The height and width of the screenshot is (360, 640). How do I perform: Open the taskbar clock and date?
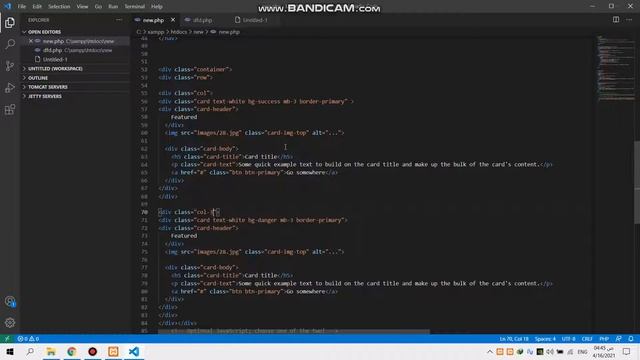pos(604,351)
